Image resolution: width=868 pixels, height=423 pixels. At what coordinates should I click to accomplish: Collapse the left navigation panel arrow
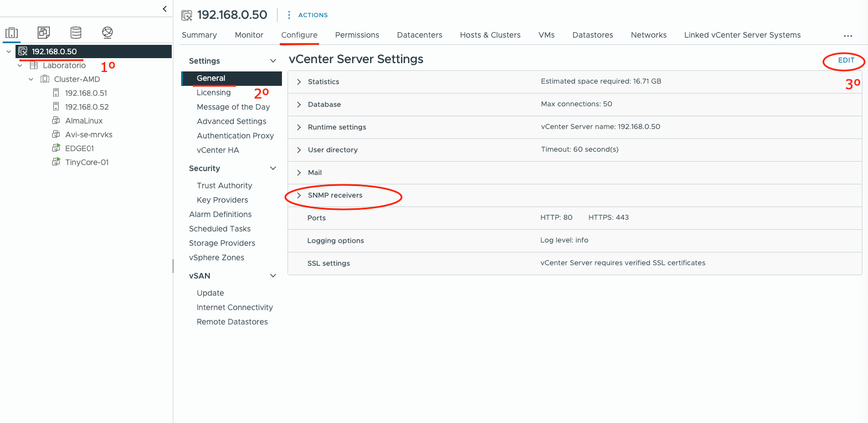[165, 9]
